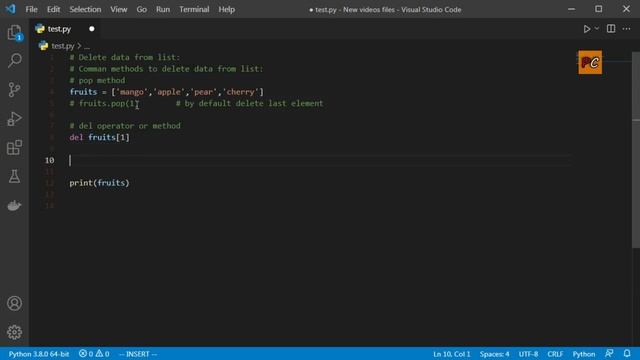Change end of line sequence CRLF

[x=555, y=353]
